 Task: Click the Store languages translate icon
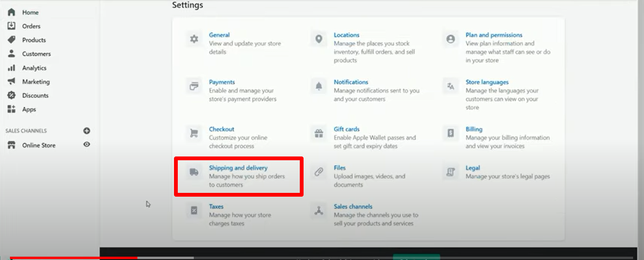click(x=451, y=86)
